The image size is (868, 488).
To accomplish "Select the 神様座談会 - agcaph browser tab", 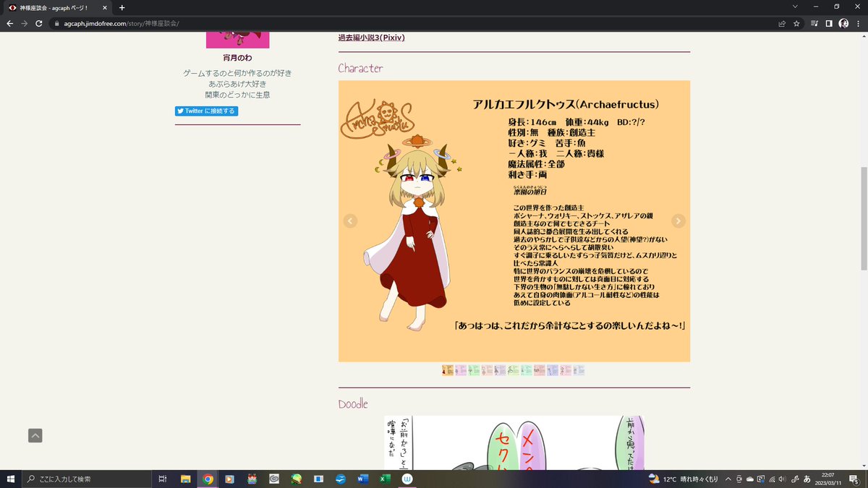I will [x=59, y=7].
